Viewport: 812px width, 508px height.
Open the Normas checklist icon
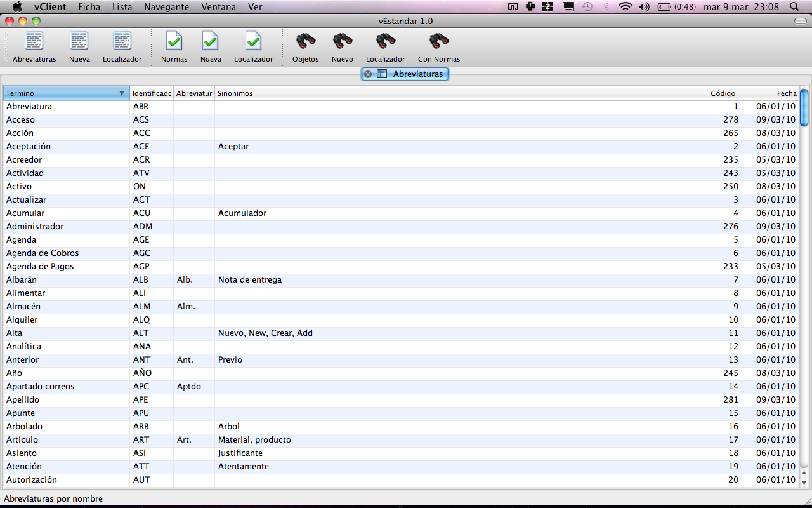click(x=174, y=42)
